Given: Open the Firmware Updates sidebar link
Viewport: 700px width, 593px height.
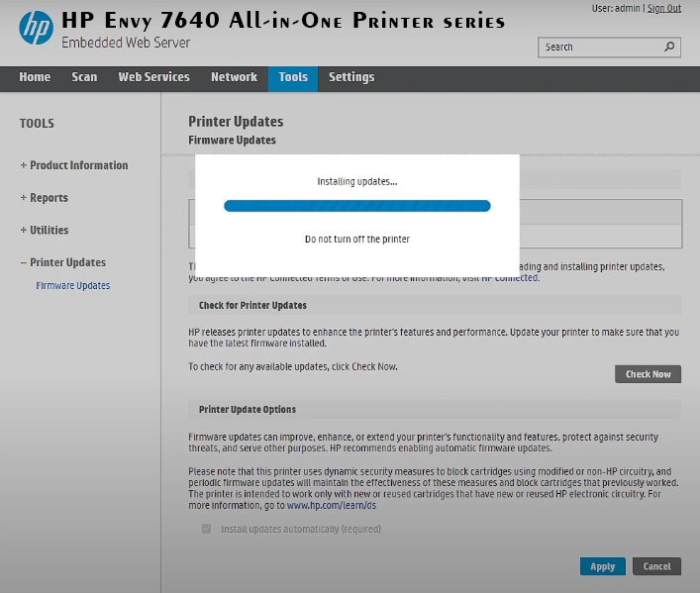Looking at the screenshot, I should click(72, 286).
